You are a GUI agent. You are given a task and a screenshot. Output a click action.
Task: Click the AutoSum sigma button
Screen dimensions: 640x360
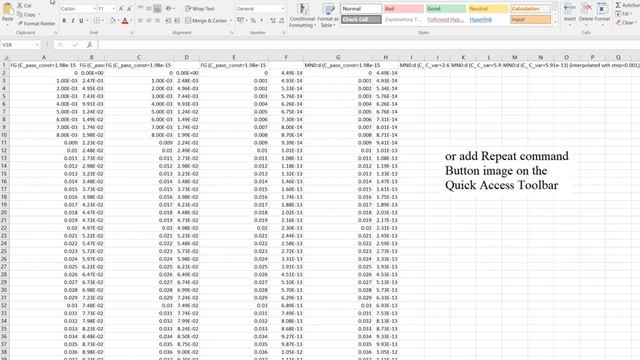(627, 5)
